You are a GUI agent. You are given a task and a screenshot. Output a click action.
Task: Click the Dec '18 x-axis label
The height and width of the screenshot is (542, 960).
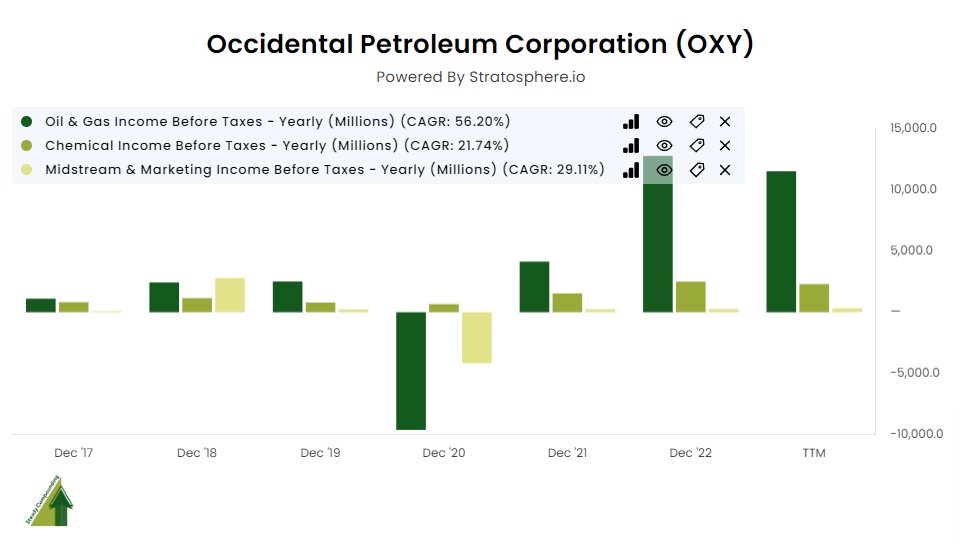pyautogui.click(x=197, y=453)
